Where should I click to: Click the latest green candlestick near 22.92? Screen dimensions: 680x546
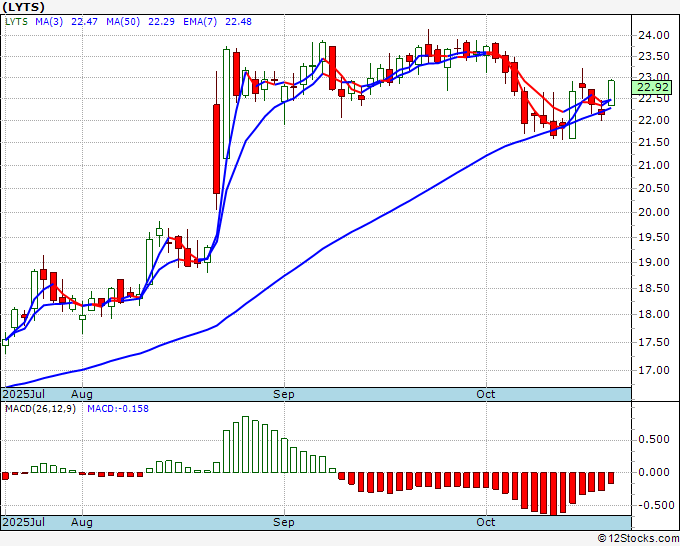click(x=611, y=93)
